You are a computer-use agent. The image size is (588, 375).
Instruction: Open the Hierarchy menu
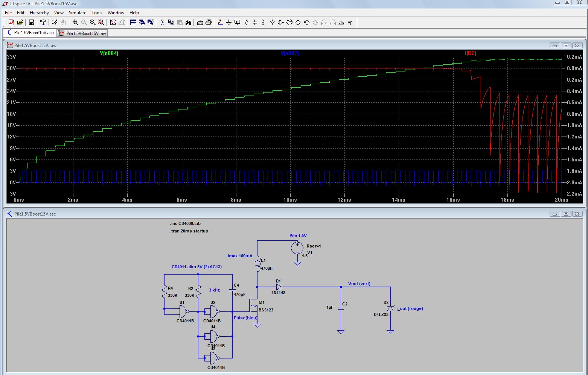point(39,13)
